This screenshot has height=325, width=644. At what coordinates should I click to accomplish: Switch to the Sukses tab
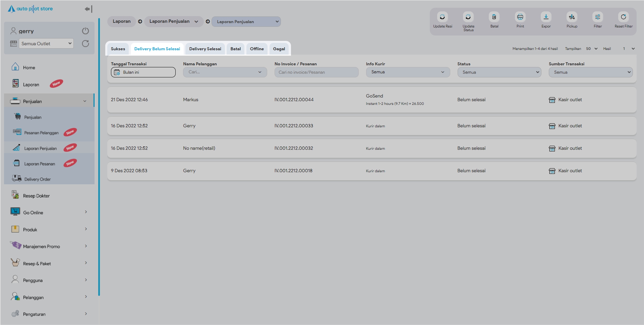(118, 49)
